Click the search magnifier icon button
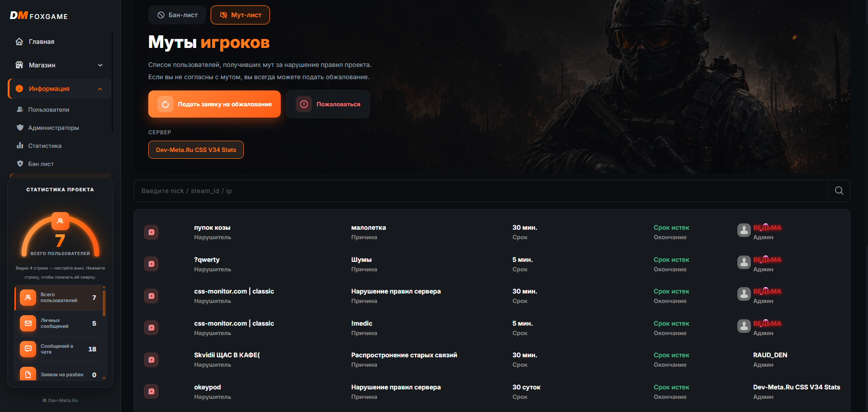The height and width of the screenshot is (412, 868). pyautogui.click(x=839, y=191)
